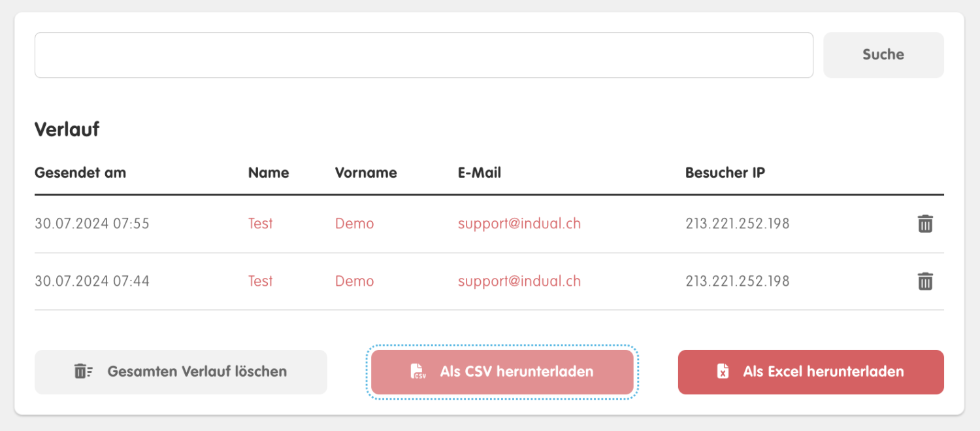980x431 pixels.
Task: Open the Demo link in first row
Action: (354, 224)
